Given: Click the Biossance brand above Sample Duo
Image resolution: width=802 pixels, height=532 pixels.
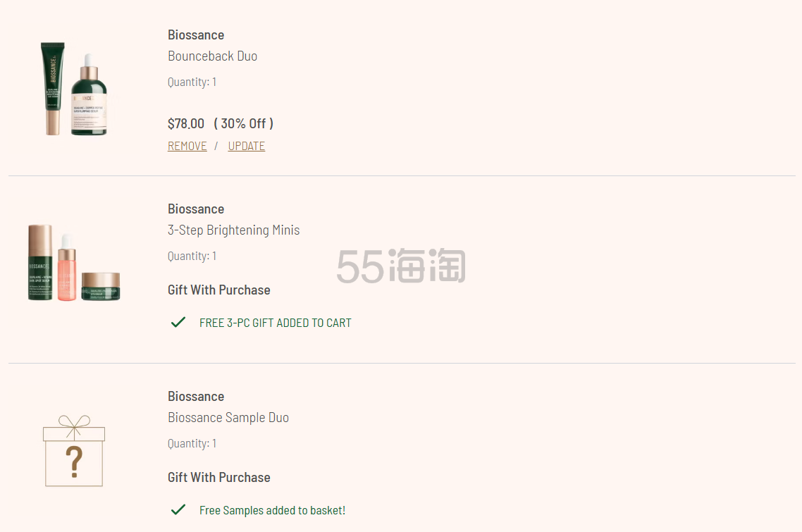Looking at the screenshot, I should click(196, 396).
